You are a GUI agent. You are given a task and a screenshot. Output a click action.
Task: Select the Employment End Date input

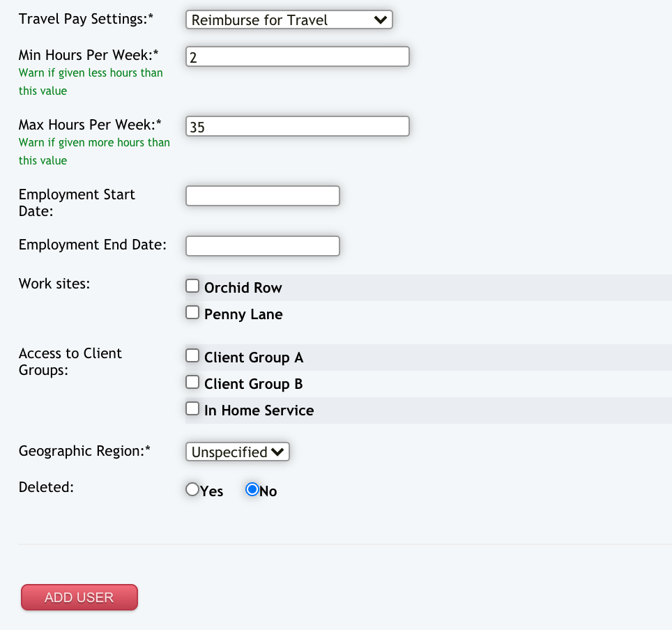tap(262, 246)
